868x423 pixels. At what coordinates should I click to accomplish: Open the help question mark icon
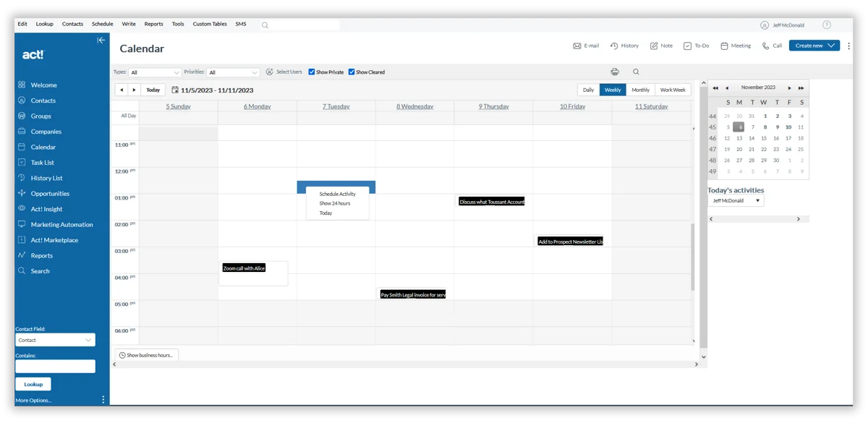click(x=827, y=25)
